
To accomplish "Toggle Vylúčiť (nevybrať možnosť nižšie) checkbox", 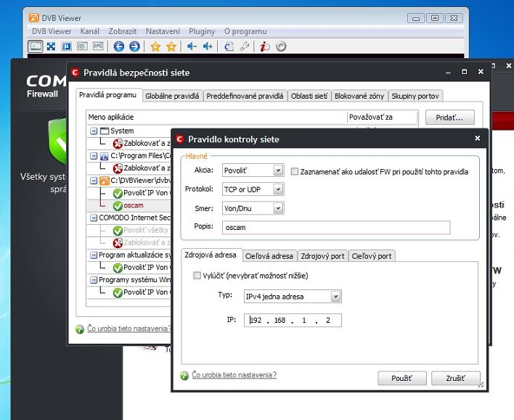I will (197, 276).
